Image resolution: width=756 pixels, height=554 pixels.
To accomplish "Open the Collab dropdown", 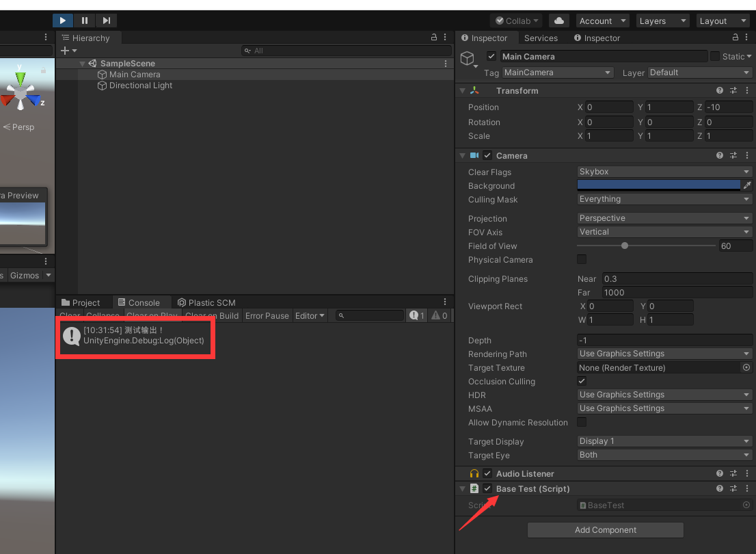I will click(x=517, y=21).
